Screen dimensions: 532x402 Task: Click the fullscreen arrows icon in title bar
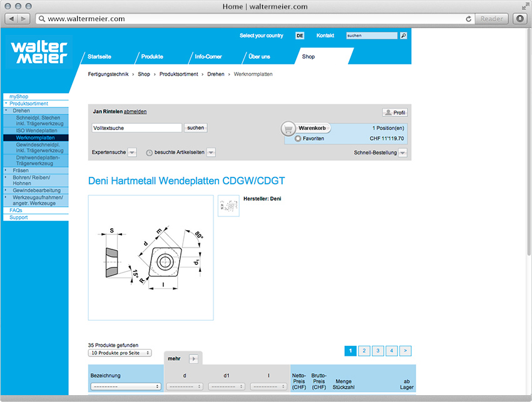[x=525, y=6]
